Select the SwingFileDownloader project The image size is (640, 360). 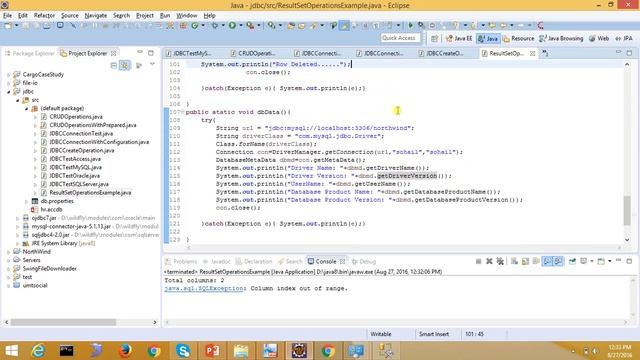point(49,269)
